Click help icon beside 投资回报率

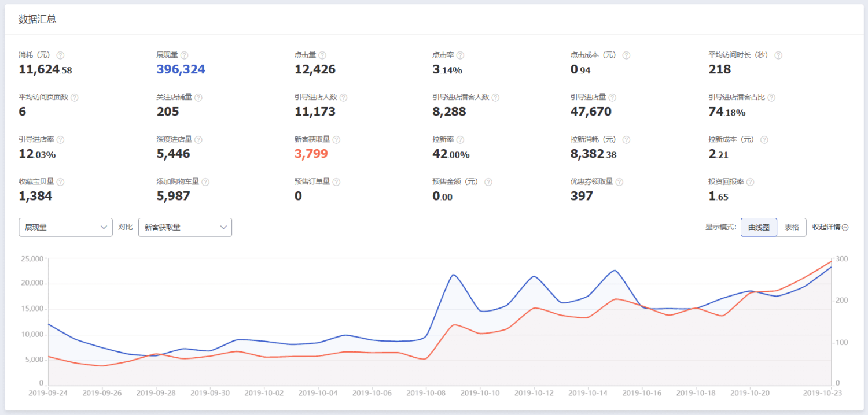(750, 182)
